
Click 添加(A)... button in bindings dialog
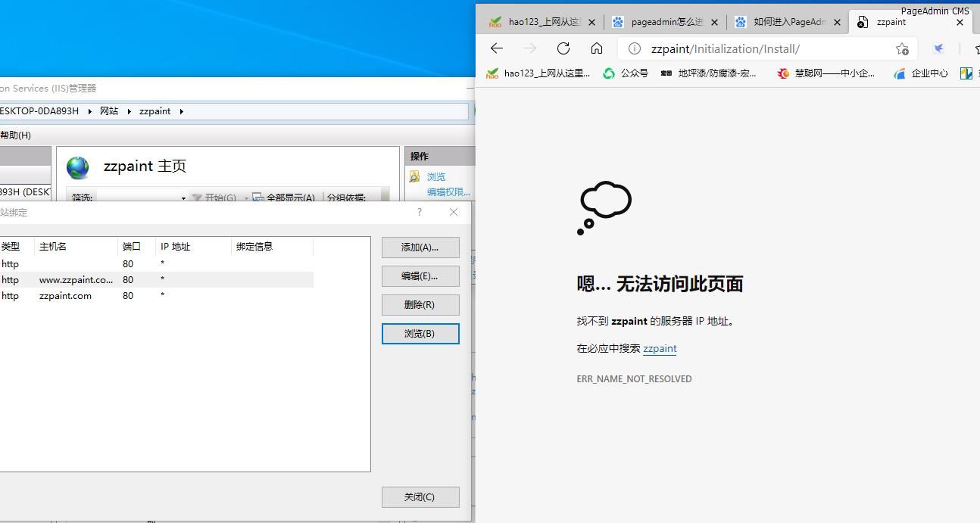pos(420,247)
